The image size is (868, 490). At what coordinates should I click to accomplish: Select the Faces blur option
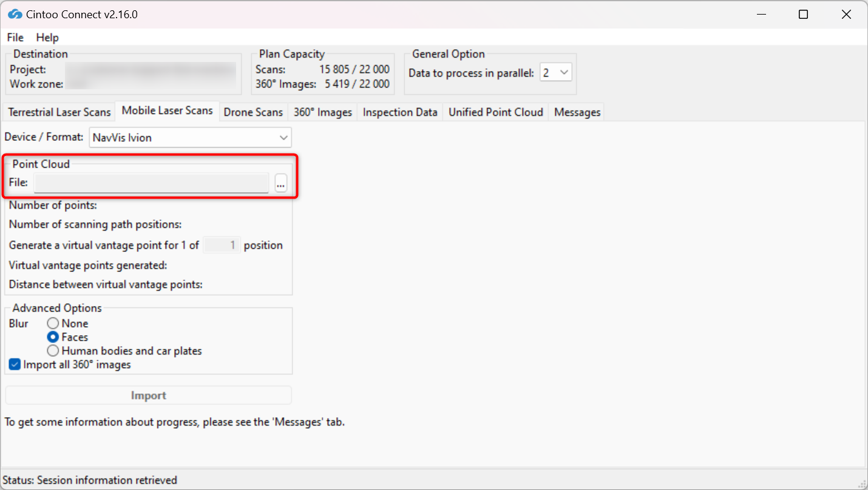click(x=68, y=337)
